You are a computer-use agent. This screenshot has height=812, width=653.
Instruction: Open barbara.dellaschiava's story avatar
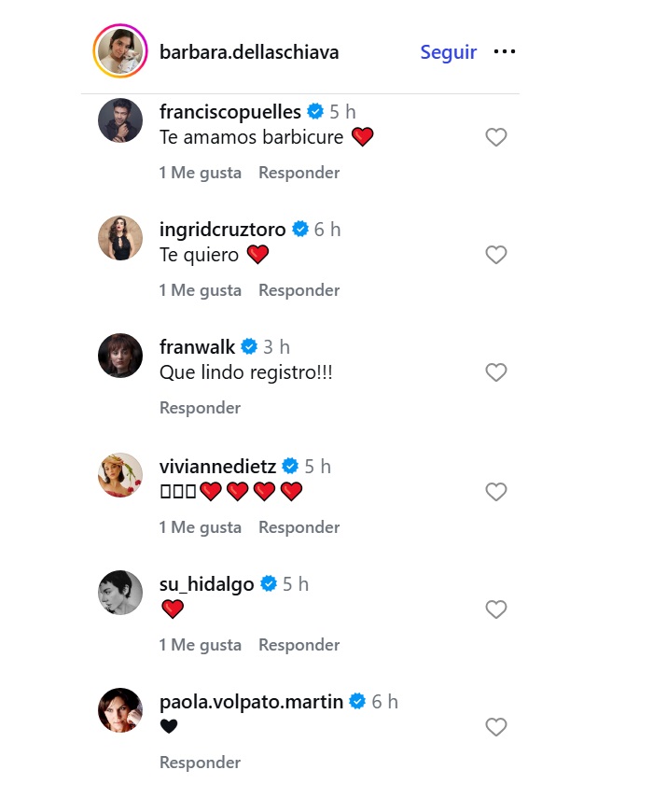119,51
